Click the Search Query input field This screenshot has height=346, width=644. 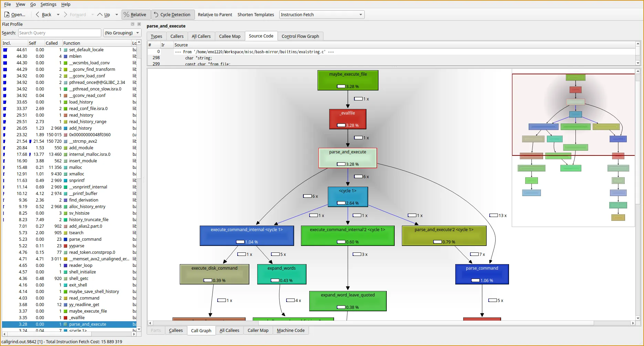coord(59,33)
